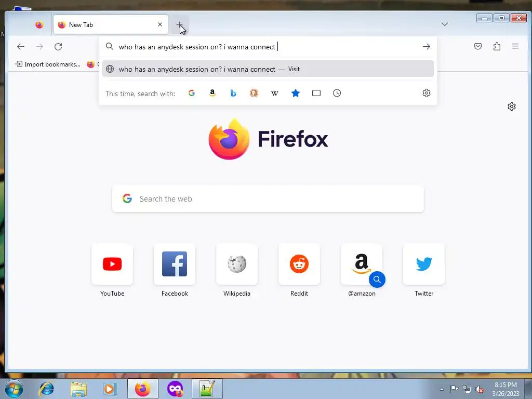Click the address bar Go arrow
The height and width of the screenshot is (399, 532).
tap(427, 47)
